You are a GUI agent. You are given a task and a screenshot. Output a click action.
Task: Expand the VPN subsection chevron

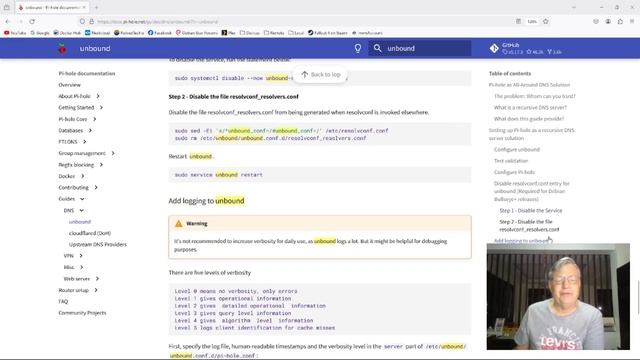coord(81,256)
